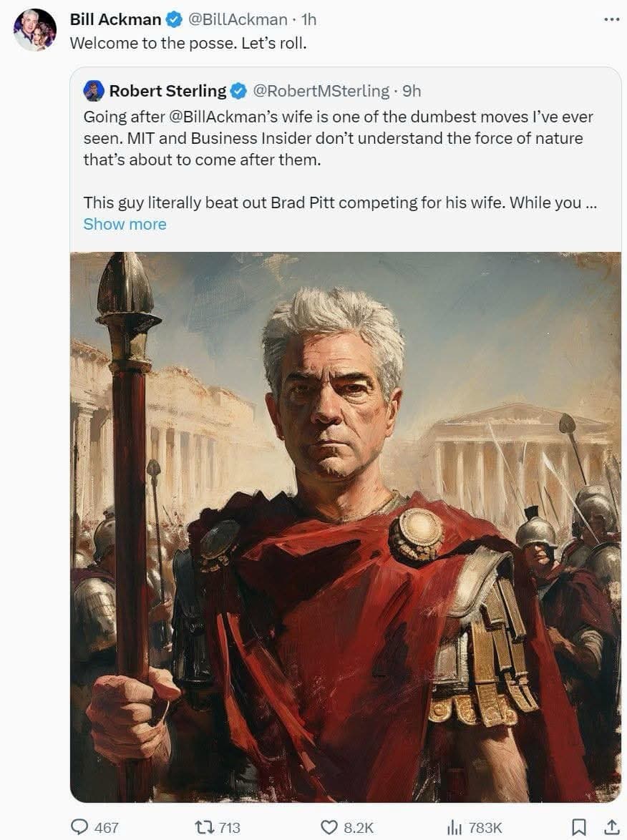Open the three-dot more options menu
Image resolution: width=627 pixels, height=840 pixels.
pos(611,20)
